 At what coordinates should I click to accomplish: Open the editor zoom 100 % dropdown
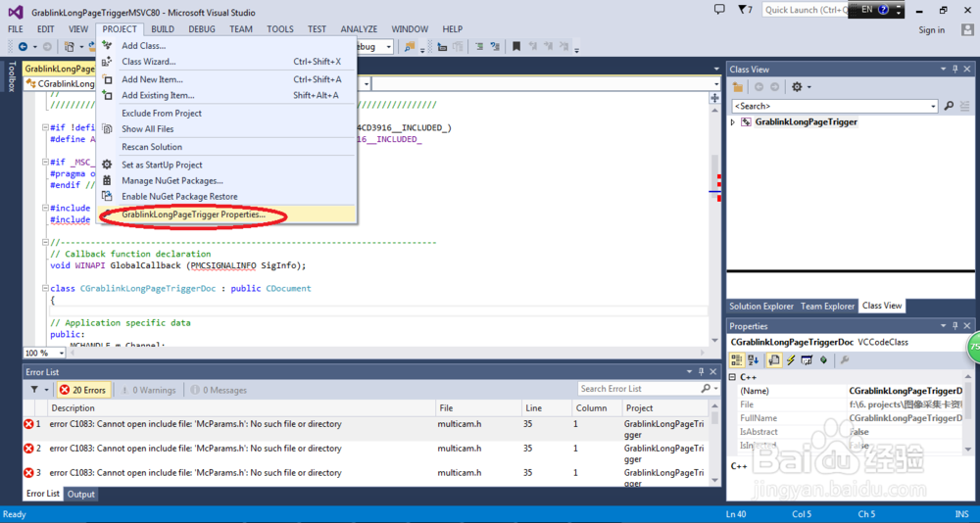click(60, 353)
